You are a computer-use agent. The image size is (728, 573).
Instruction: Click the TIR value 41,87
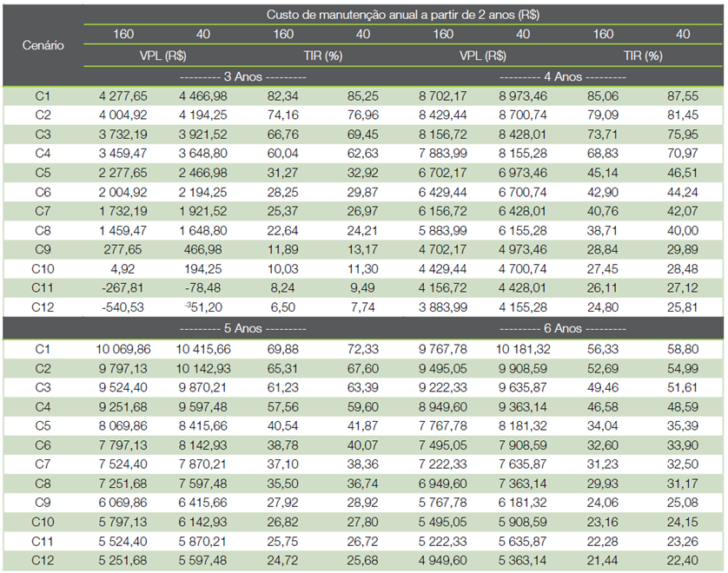pos(362,426)
